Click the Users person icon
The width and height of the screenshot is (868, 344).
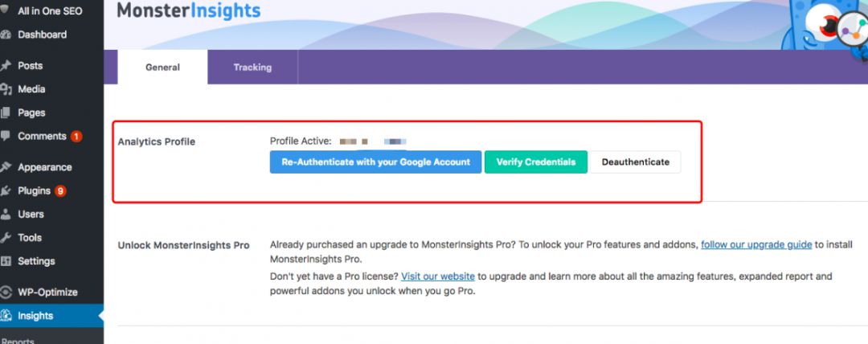pos(5,215)
